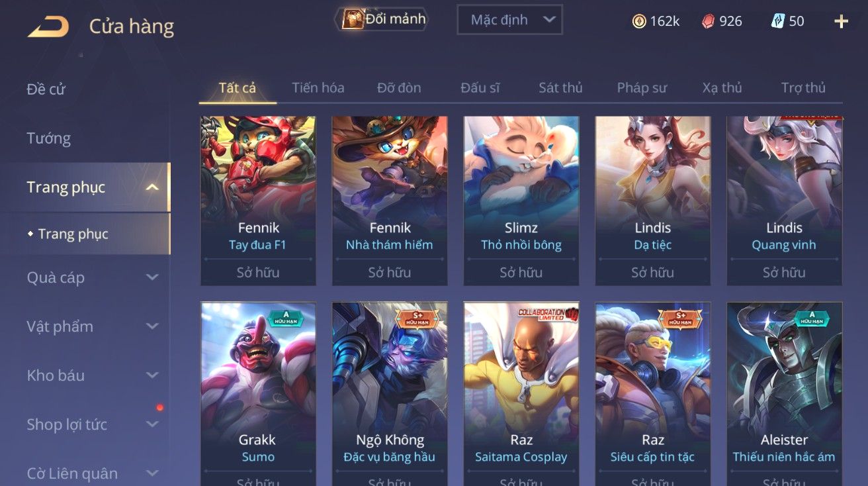Open the Mặc định sort dropdown
The image size is (868, 486).
click(x=509, y=20)
